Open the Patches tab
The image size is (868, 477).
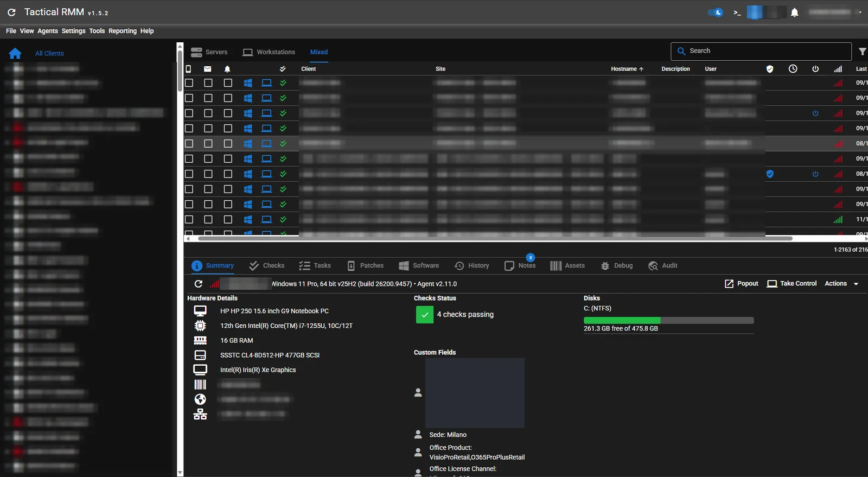click(365, 266)
